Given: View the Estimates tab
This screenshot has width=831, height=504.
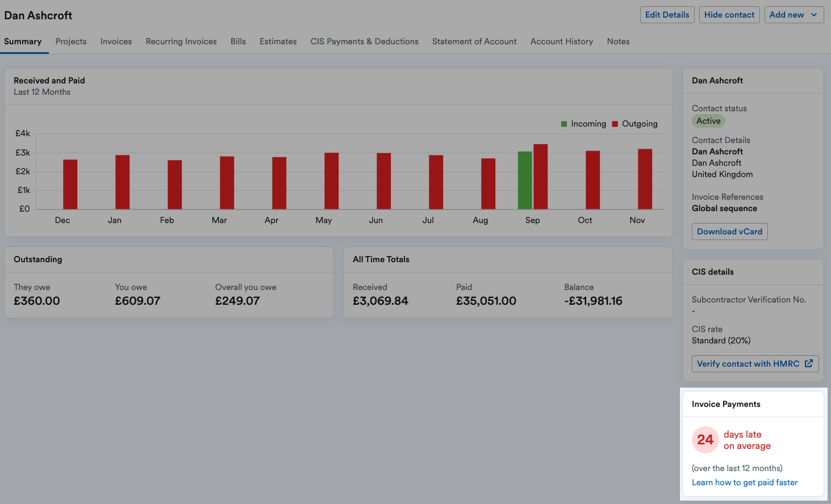Looking at the screenshot, I should 278,41.
